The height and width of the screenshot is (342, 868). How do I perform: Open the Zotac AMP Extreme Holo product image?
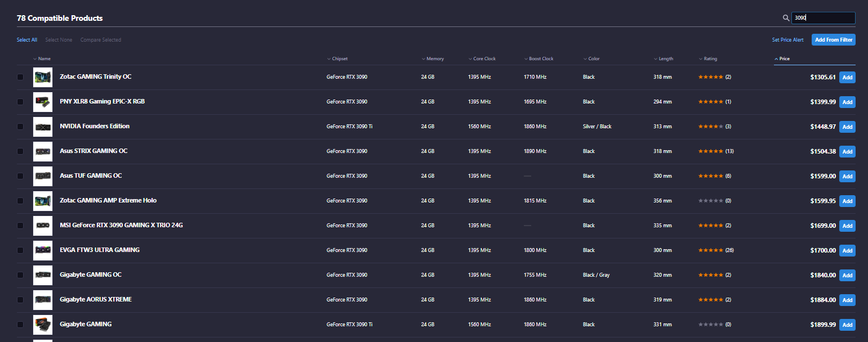point(43,201)
